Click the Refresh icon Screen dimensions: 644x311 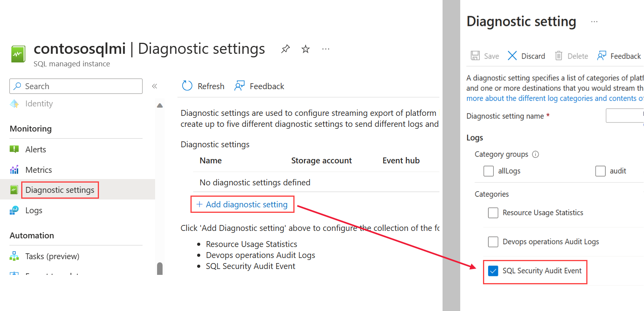187,86
